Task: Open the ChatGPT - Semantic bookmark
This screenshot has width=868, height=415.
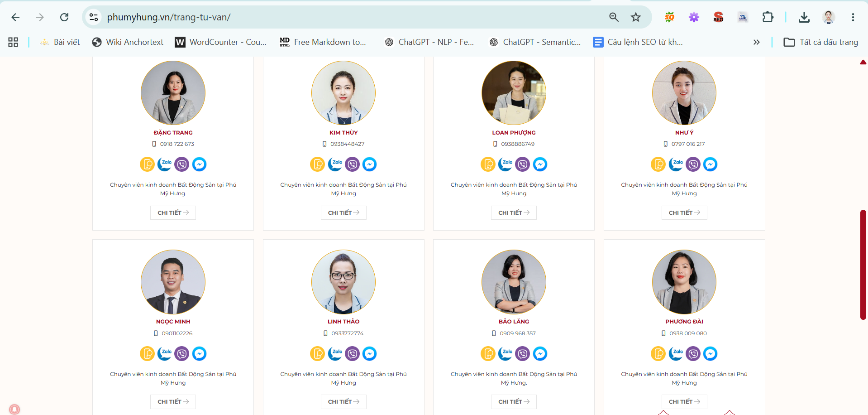Action: click(535, 42)
